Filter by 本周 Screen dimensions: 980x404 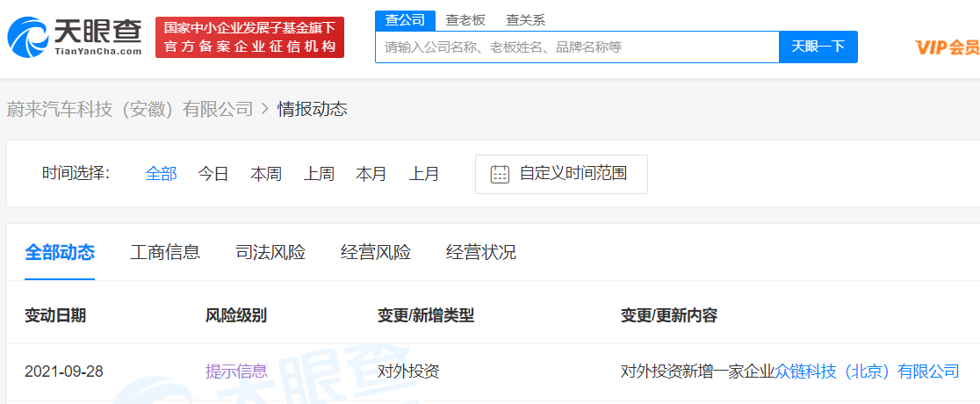265,174
